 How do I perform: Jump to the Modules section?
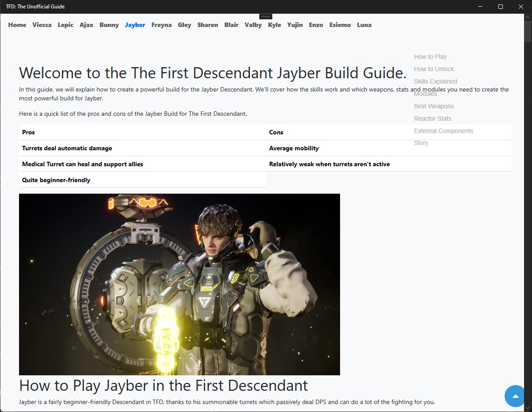point(425,94)
